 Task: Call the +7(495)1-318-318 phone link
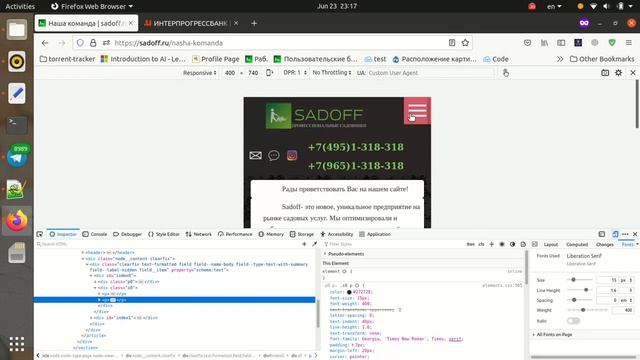click(356, 147)
